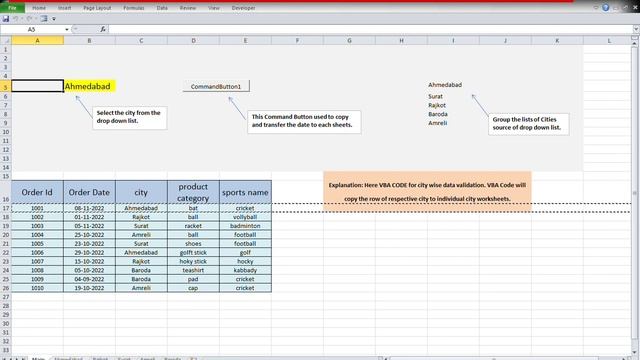Click the 'Group the lists of Cities' callout
This screenshot has height=360, width=640.
[529, 124]
